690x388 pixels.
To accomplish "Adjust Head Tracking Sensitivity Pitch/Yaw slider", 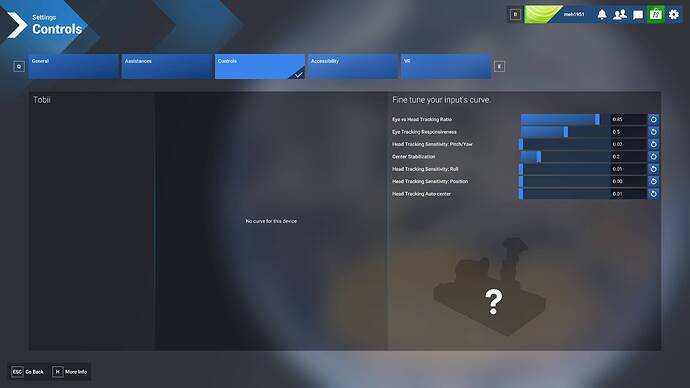I will tap(565, 144).
